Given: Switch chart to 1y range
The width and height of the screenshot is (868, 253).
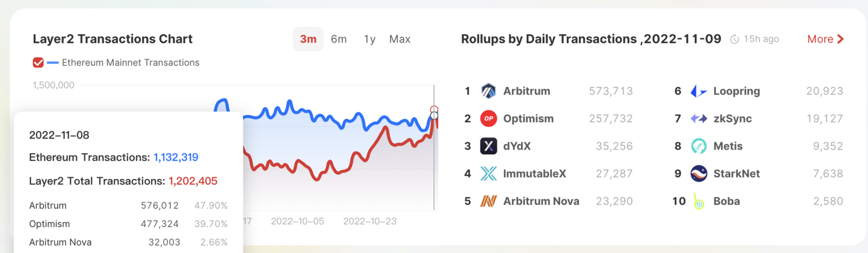Looking at the screenshot, I should click(369, 39).
